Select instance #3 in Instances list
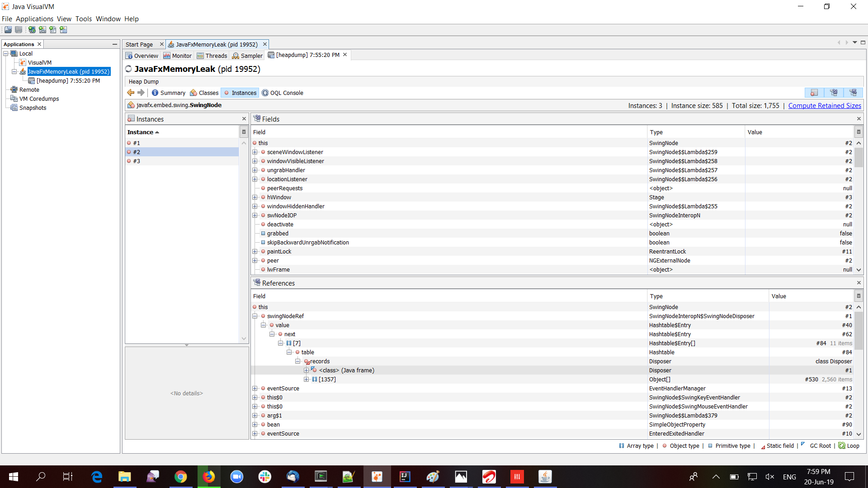This screenshot has height=488, width=868. point(137,161)
